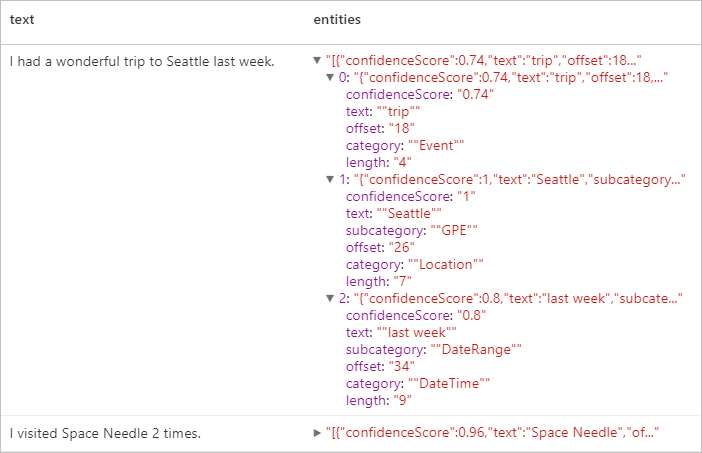Collapse entity item 1 node

click(330, 180)
